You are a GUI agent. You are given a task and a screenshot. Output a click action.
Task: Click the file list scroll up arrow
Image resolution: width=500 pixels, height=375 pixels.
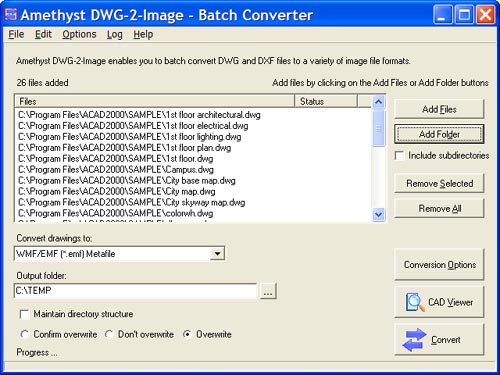pyautogui.click(x=378, y=102)
